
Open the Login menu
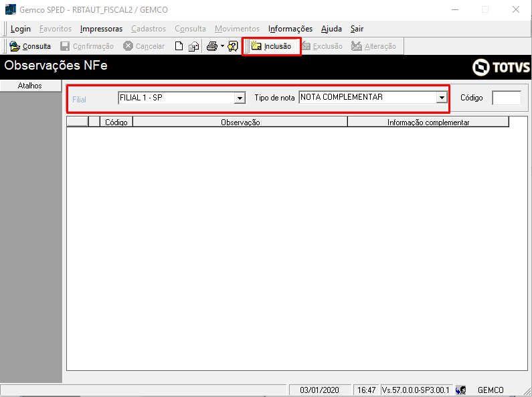point(20,29)
